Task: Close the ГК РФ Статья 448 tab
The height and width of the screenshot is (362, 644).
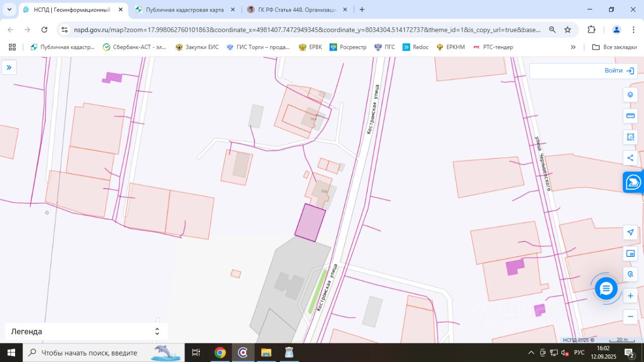Action: [345, 10]
